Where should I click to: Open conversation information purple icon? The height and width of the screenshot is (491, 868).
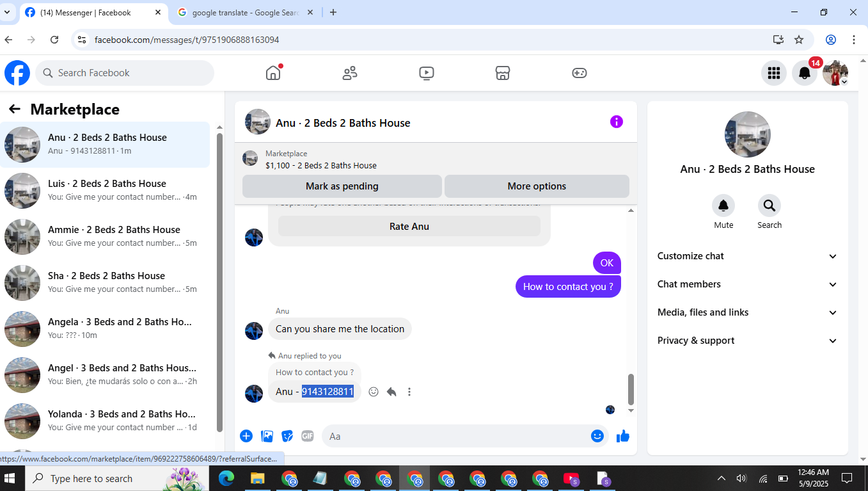point(617,122)
